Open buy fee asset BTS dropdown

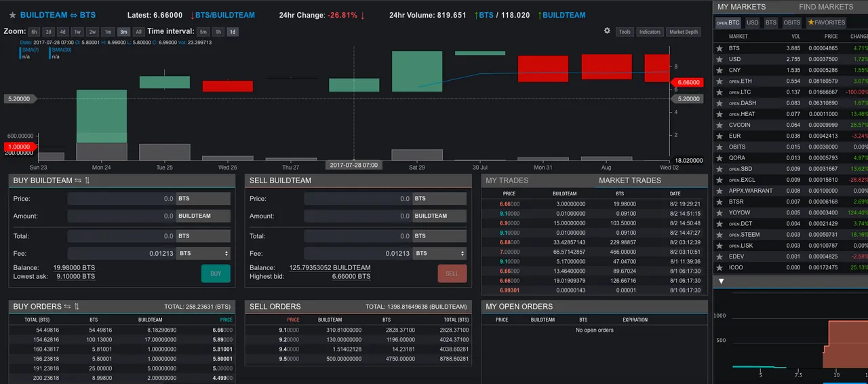pyautogui.click(x=203, y=253)
